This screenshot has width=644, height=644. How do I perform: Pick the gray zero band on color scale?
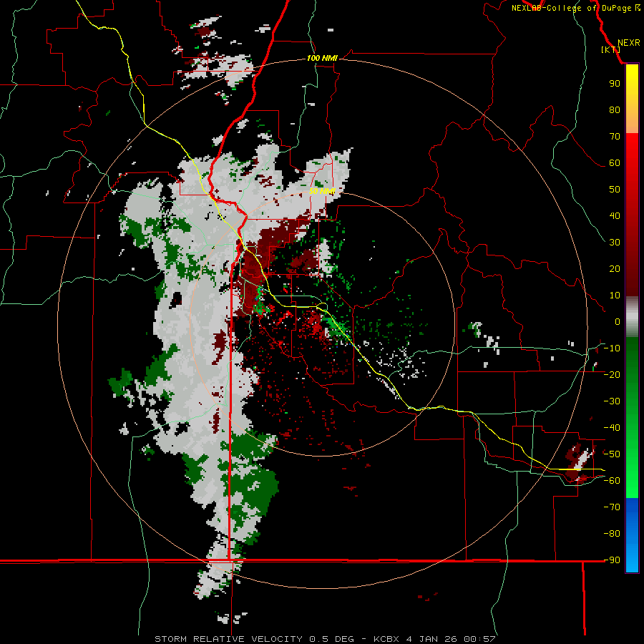click(632, 317)
